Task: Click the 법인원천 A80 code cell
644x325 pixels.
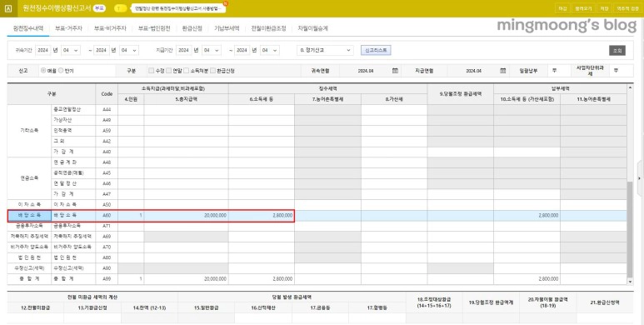Action: (107, 257)
